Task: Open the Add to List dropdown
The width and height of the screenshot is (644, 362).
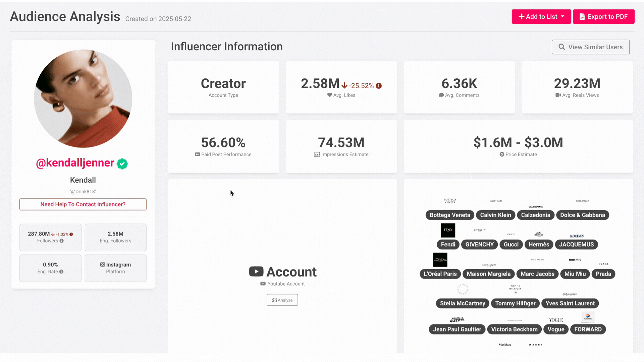Action: click(541, 17)
